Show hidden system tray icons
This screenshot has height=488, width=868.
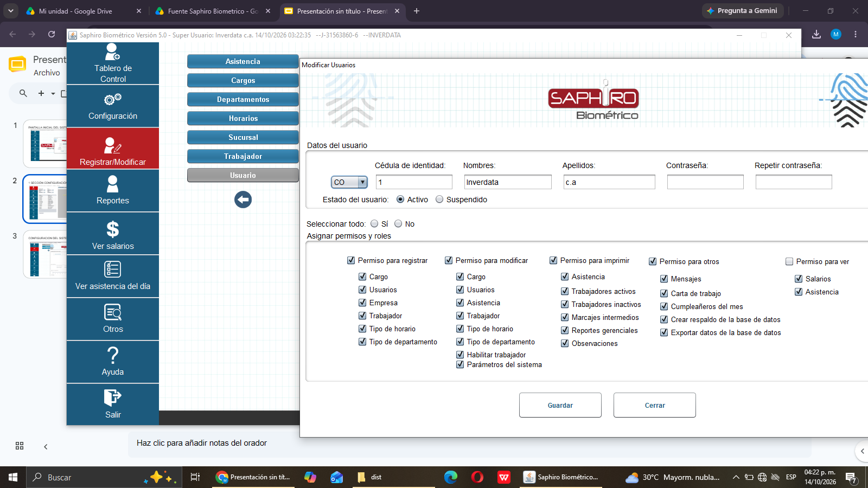point(736,477)
